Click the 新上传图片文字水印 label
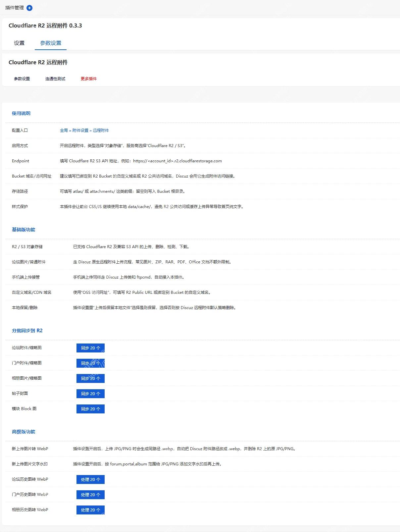 (30, 464)
